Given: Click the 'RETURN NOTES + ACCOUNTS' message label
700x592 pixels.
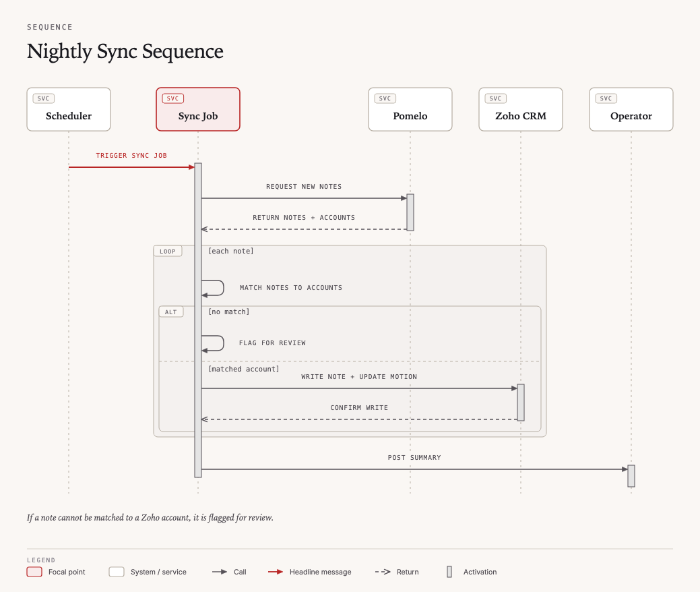Looking at the screenshot, I should pyautogui.click(x=304, y=218).
